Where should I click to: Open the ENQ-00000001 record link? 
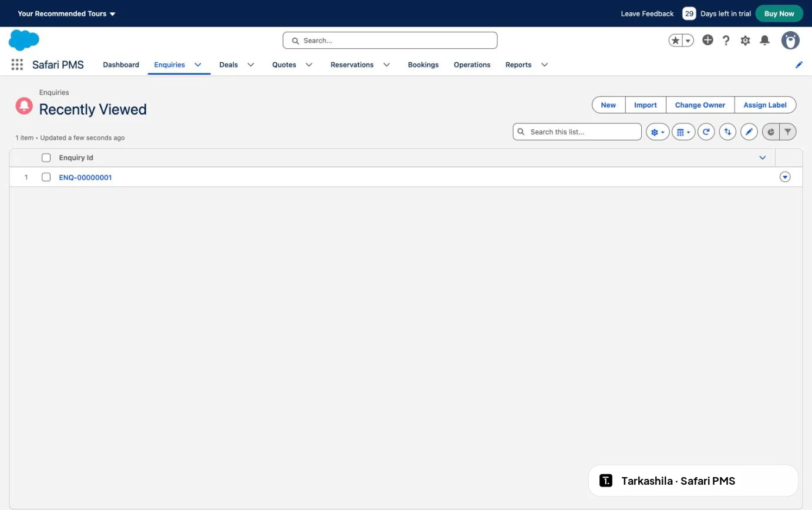[85, 177]
